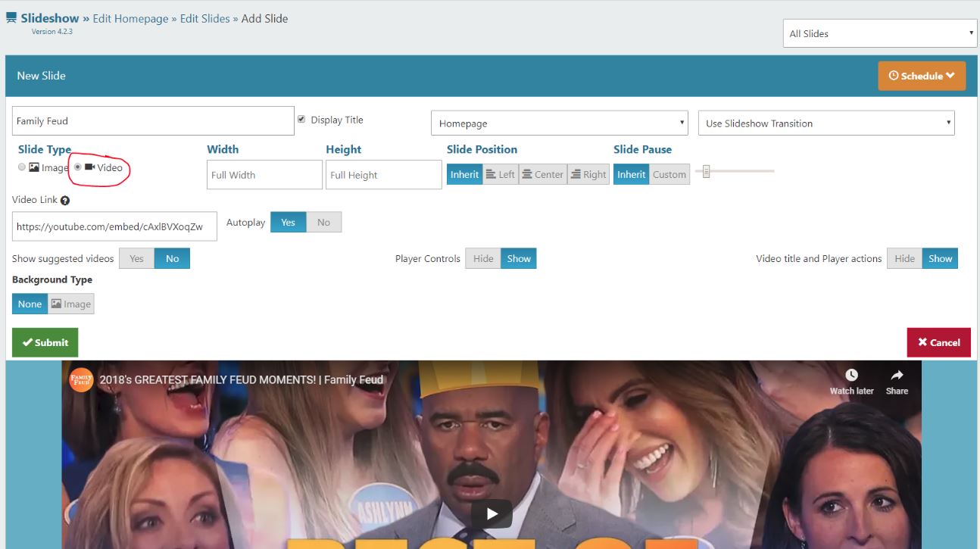
Task: Hide Video title and Player actions
Action: pyautogui.click(x=904, y=258)
